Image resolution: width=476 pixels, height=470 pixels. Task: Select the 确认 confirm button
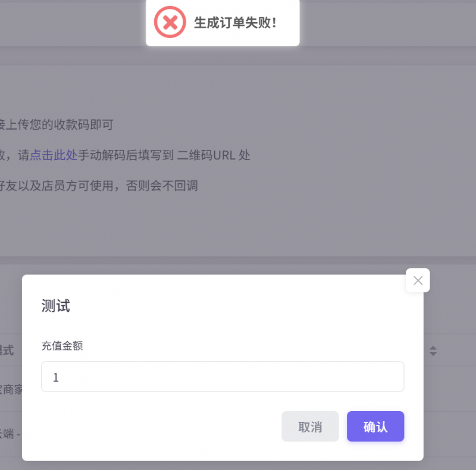pos(375,426)
